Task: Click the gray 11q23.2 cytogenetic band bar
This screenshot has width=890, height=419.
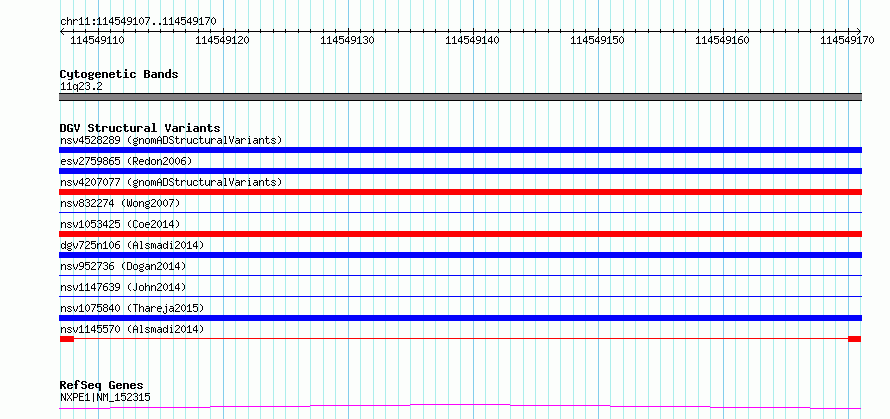Action: [460, 97]
